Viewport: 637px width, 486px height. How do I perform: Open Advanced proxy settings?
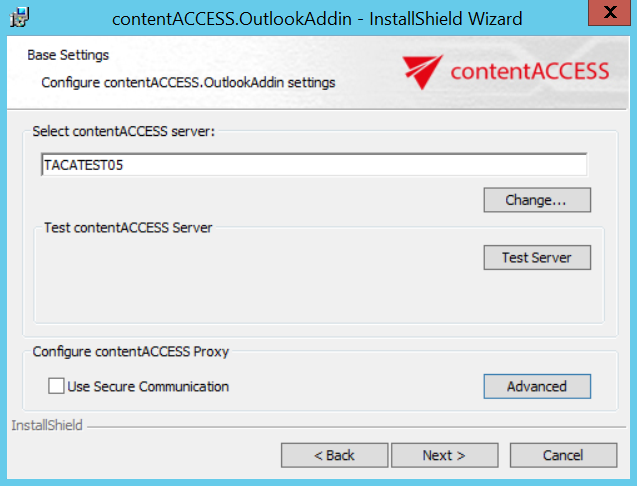coord(536,386)
